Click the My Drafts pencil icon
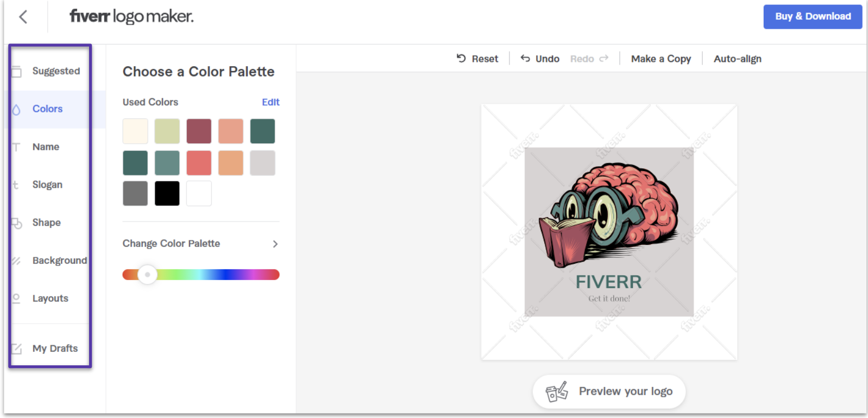 coord(17,349)
